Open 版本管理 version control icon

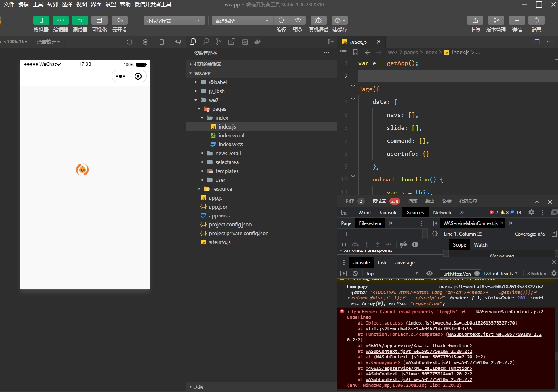click(496, 20)
